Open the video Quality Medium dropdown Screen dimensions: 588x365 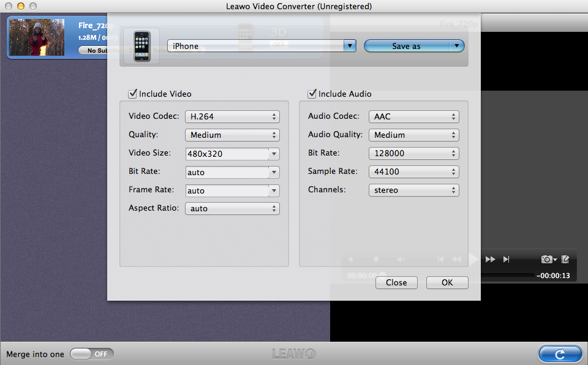coord(232,135)
